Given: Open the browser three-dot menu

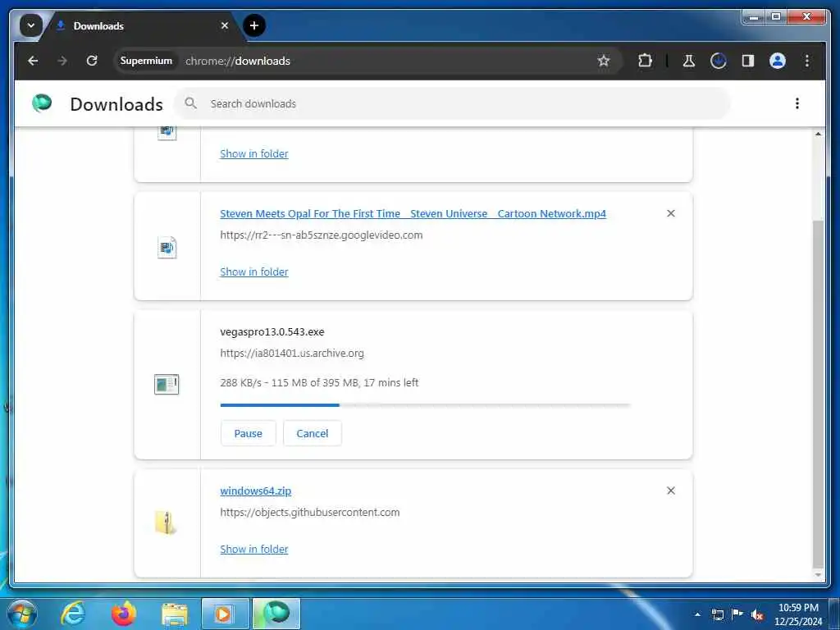Looking at the screenshot, I should pyautogui.click(x=807, y=61).
